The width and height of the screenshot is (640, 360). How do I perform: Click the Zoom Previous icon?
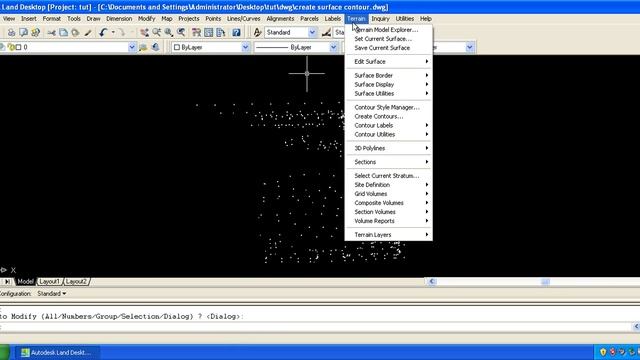pyautogui.click(x=181, y=33)
